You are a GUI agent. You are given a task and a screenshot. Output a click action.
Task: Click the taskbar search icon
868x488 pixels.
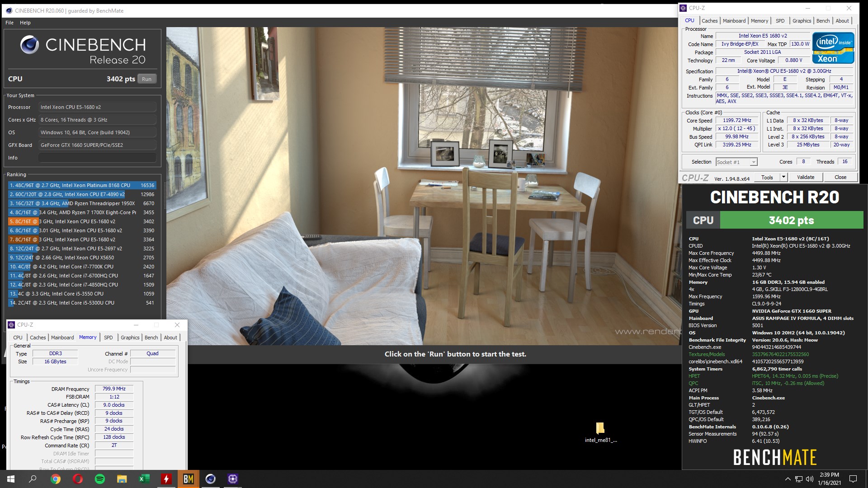(33, 479)
